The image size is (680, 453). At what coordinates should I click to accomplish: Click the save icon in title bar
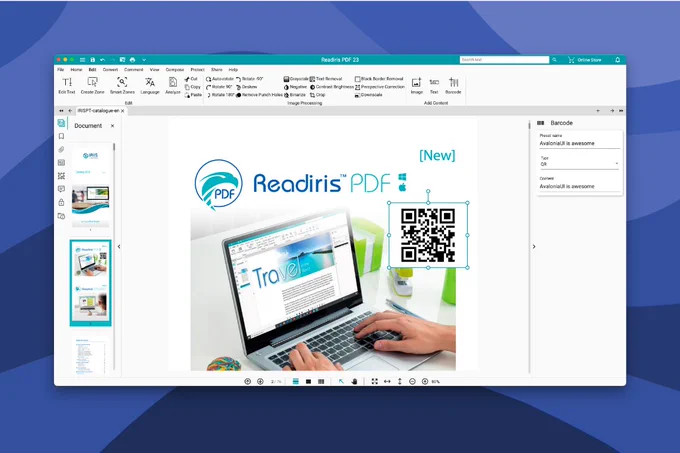click(92, 60)
